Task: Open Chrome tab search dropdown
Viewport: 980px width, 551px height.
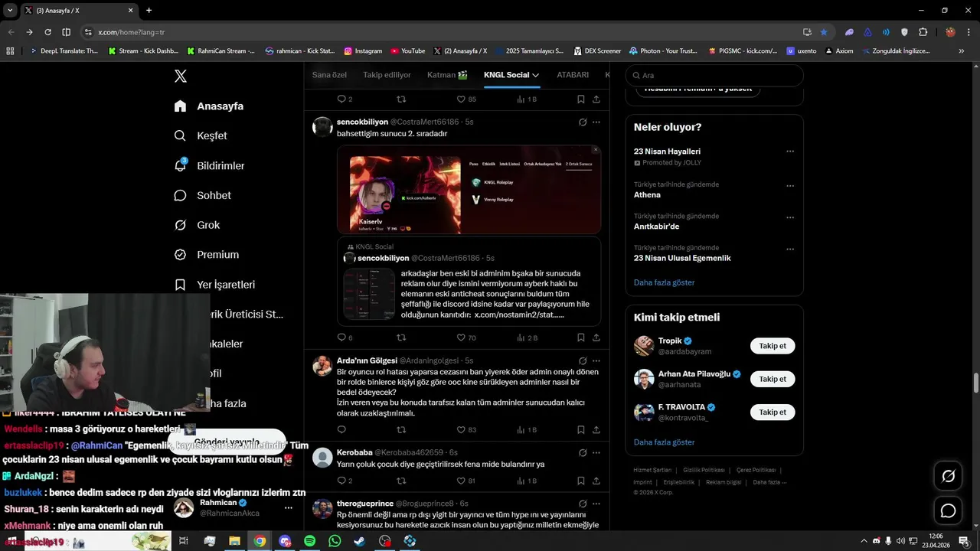Action: click(x=10, y=11)
